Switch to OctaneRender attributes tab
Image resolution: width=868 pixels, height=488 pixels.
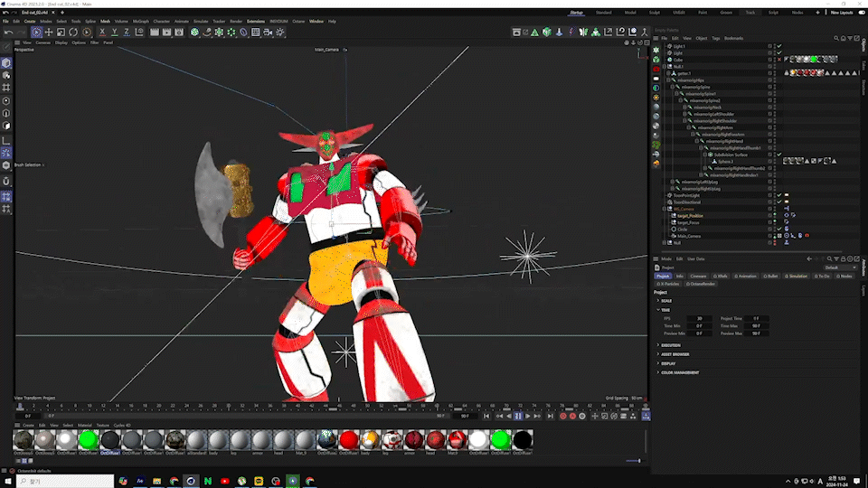click(701, 284)
